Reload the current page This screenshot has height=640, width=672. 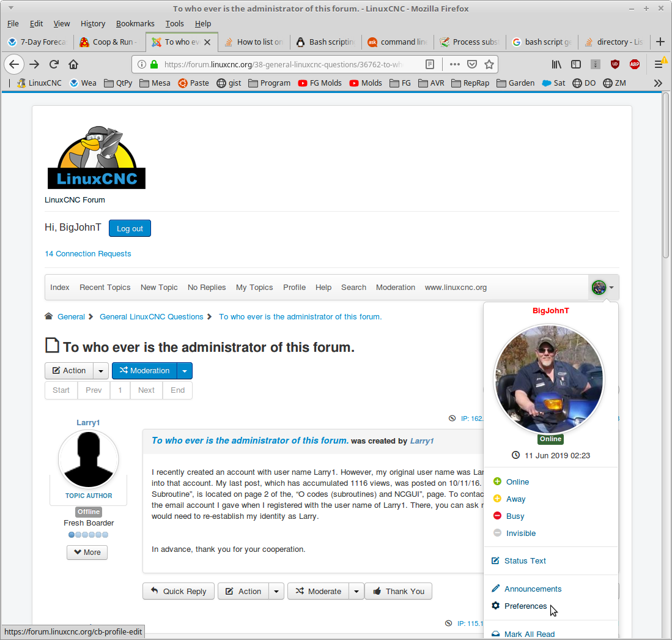pyautogui.click(x=54, y=64)
